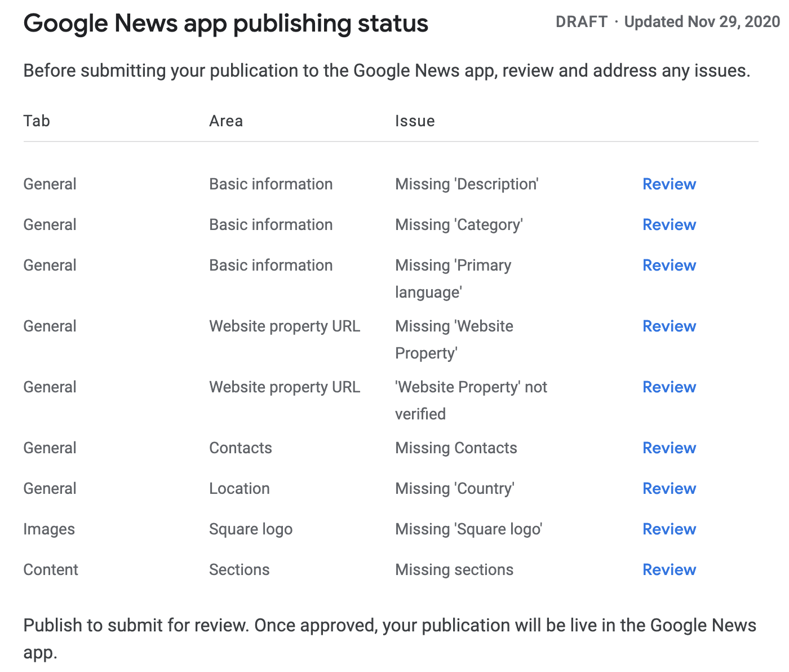The height and width of the screenshot is (672, 789).
Task: Click 'Missing 'Website Property'' issue text
Action: [x=454, y=339]
